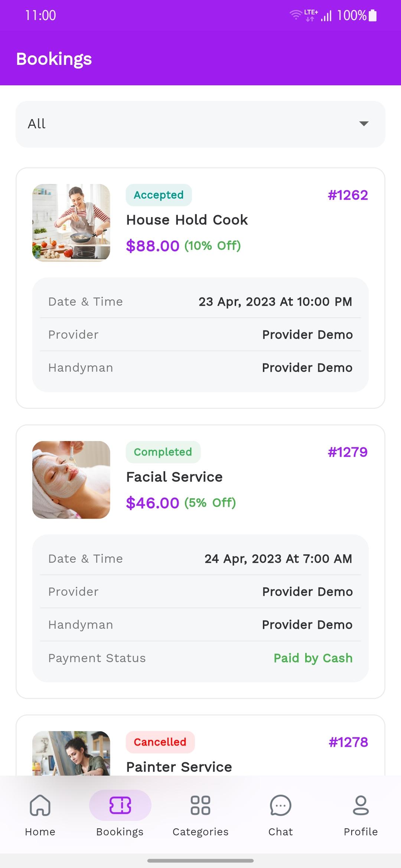Viewport: 401px width, 868px height.
Task: Tap the Wi-Fi signal icon in status bar
Action: pyautogui.click(x=296, y=15)
